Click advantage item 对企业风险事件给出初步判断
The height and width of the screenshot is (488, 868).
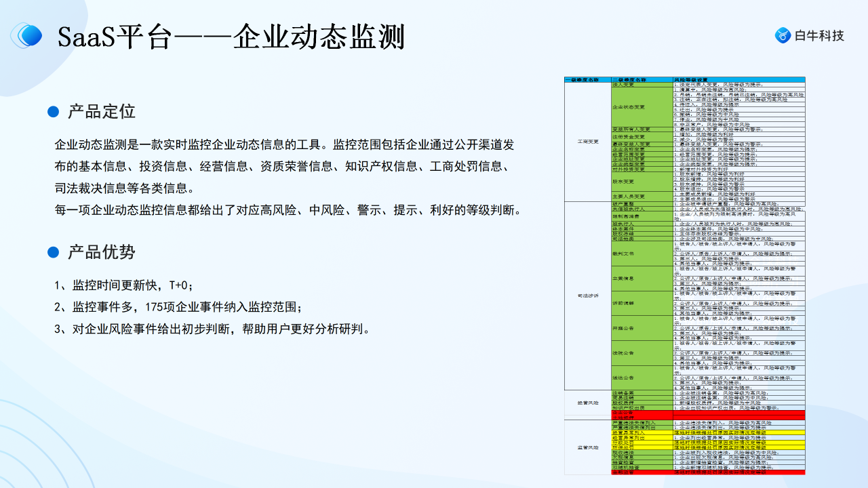212,329
